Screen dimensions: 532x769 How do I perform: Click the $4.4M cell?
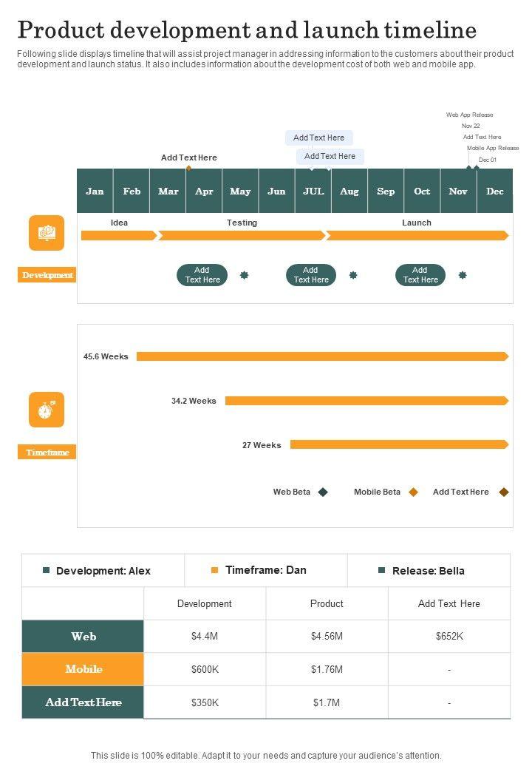click(205, 636)
